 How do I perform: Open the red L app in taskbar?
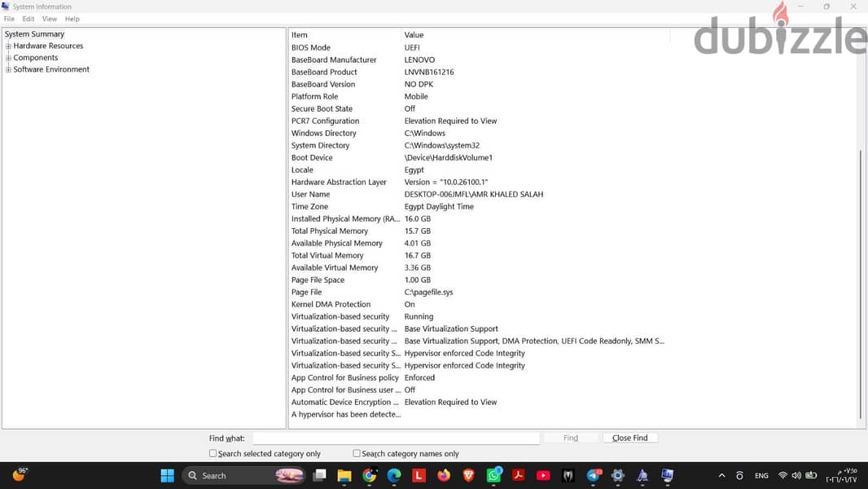[x=419, y=475]
